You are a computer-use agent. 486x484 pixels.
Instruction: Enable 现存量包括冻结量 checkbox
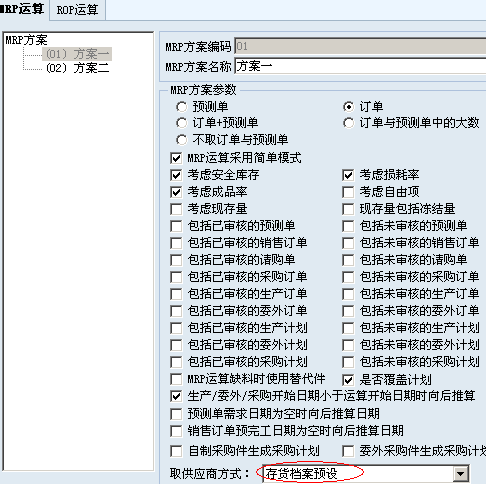tap(348, 209)
